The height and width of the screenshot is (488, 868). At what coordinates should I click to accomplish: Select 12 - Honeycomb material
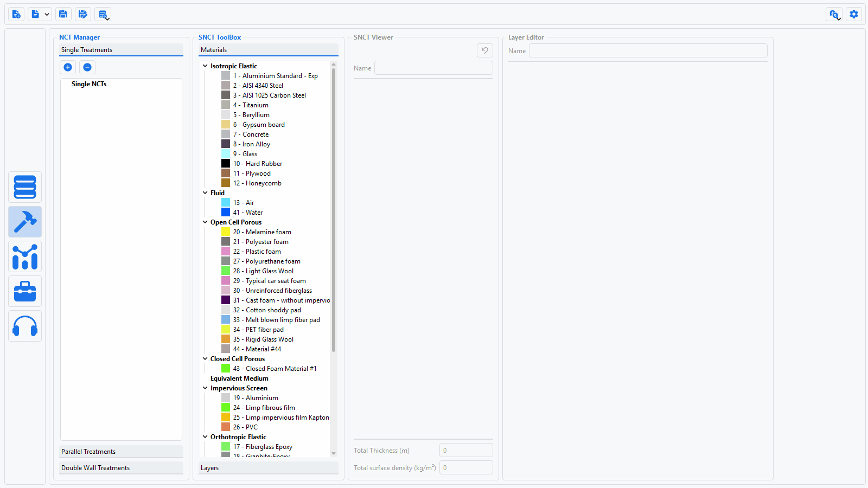257,183
